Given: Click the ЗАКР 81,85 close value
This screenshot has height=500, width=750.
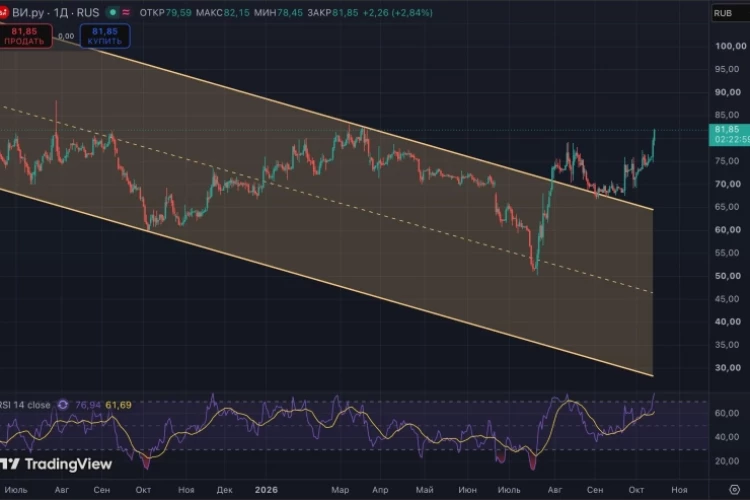Looking at the screenshot, I should 332,13.
